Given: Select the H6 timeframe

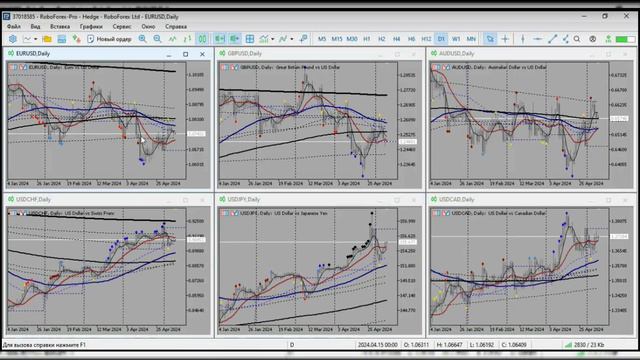Looking at the screenshot, I should pos(411,39).
